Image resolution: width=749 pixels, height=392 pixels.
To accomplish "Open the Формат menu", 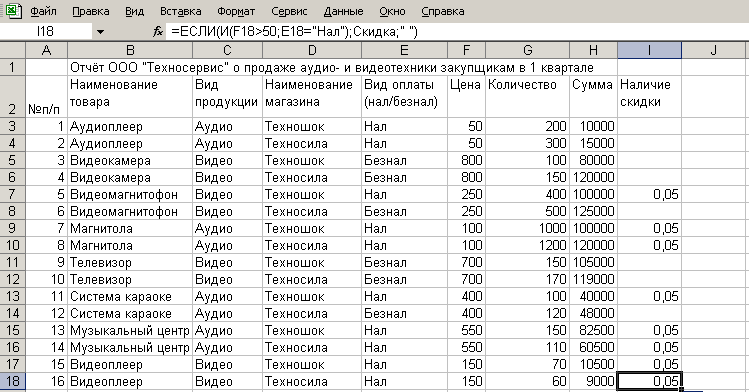I will click(x=236, y=11).
